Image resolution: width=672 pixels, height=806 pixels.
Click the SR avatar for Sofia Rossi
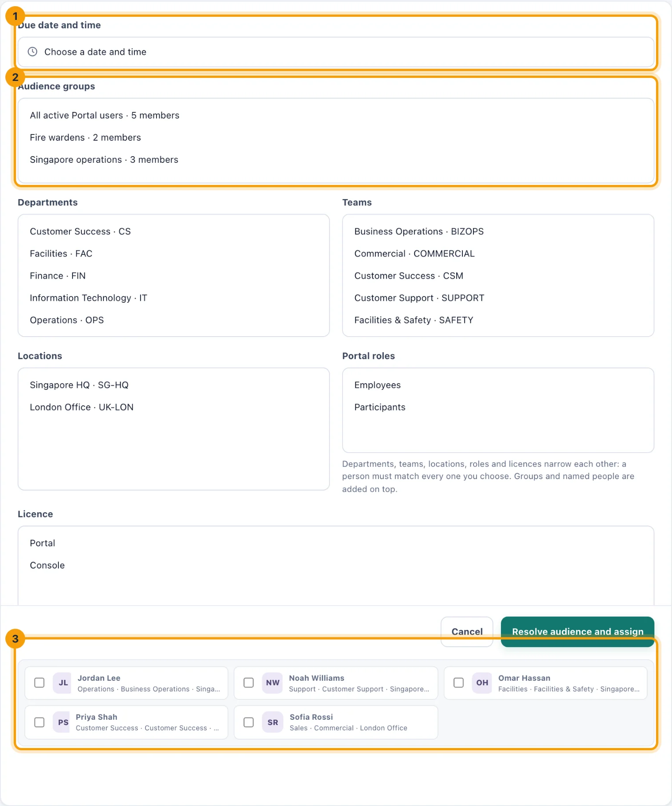pos(272,722)
